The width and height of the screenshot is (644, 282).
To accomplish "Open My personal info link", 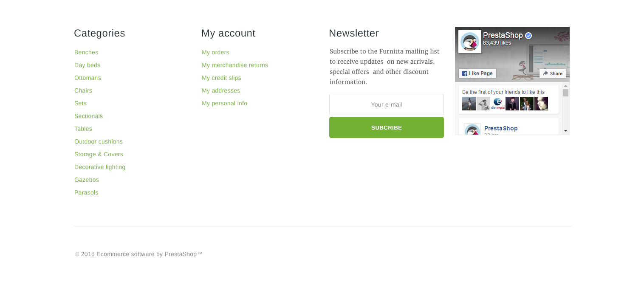I will [224, 103].
